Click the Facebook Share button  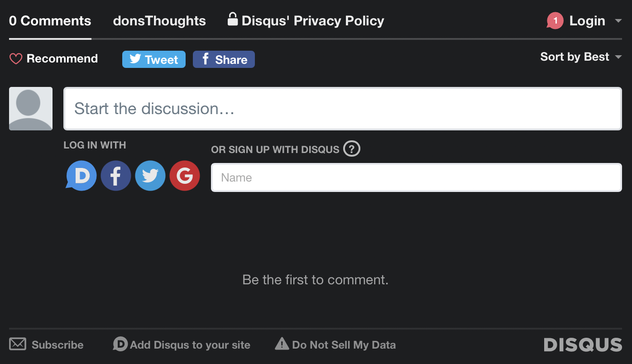pos(224,59)
